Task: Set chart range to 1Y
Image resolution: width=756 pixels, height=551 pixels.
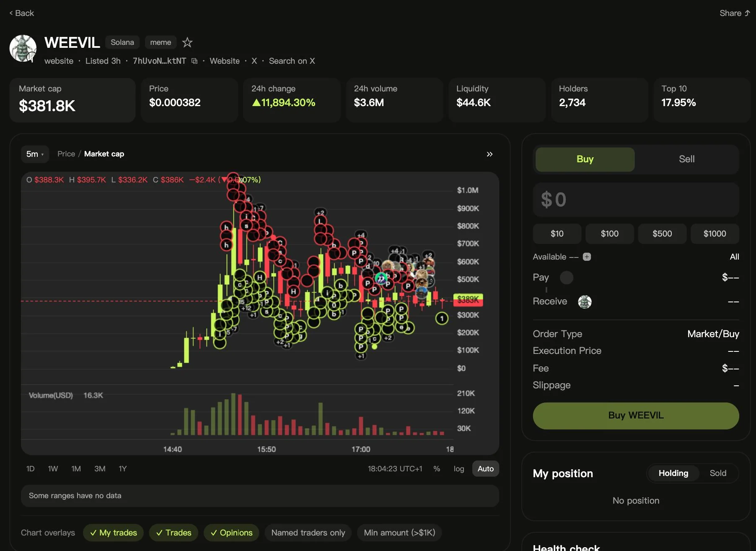Action: 122,469
